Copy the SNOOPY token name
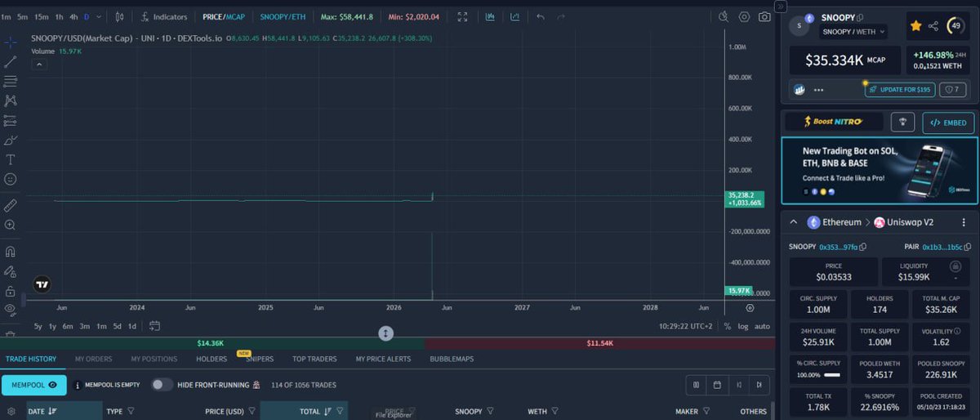 [x=861, y=17]
